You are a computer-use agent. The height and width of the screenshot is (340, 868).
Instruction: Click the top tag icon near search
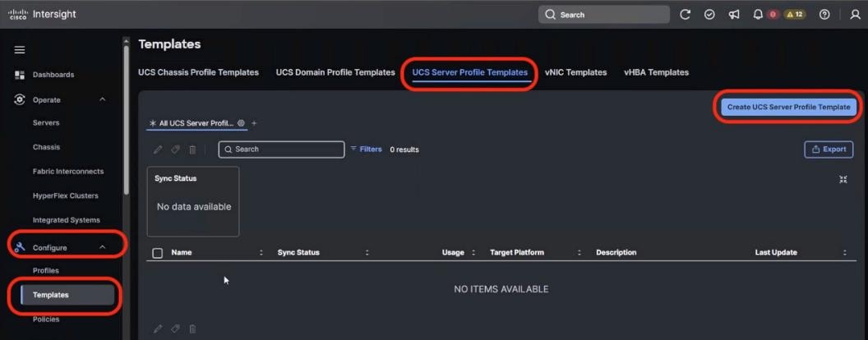[175, 149]
